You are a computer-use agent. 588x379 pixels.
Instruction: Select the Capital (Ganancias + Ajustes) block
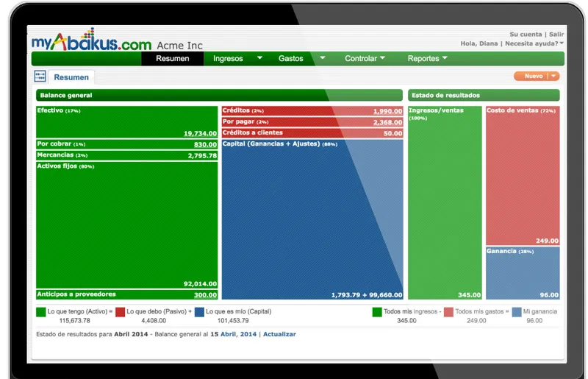[312, 219]
